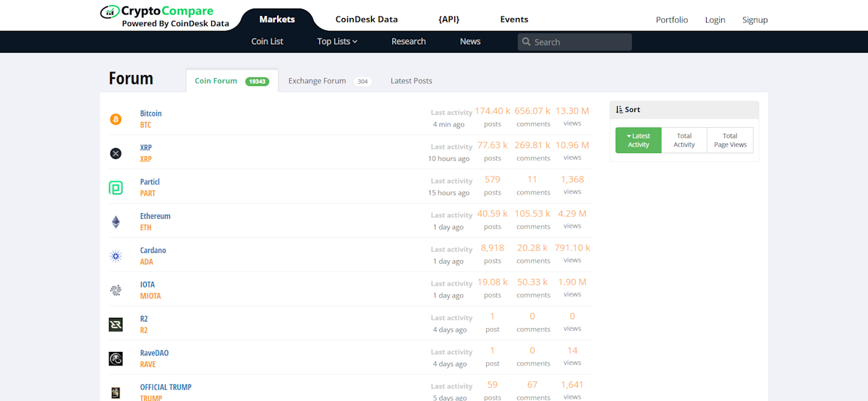Open the Particl forum link

[150, 181]
